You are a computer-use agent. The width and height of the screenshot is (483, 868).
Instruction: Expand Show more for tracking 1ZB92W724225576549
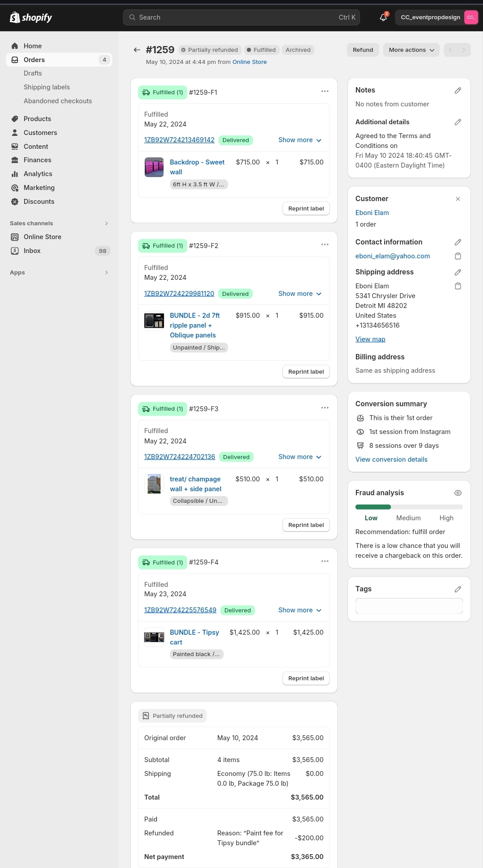300,610
